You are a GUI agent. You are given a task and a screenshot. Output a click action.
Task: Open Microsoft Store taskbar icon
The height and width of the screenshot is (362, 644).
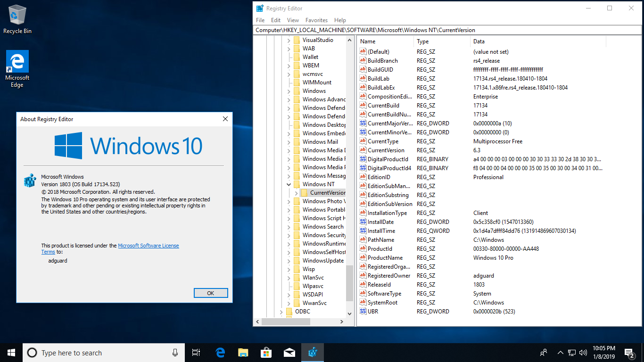(266, 353)
